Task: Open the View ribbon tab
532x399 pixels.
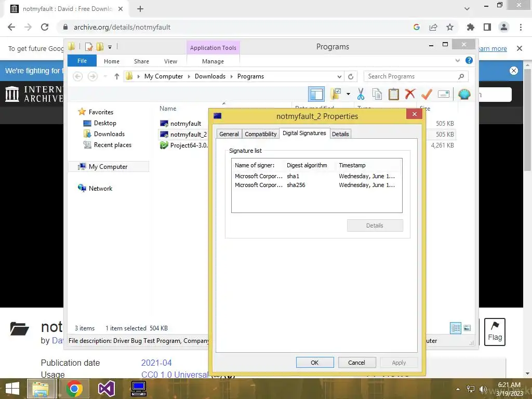Action: point(170,61)
